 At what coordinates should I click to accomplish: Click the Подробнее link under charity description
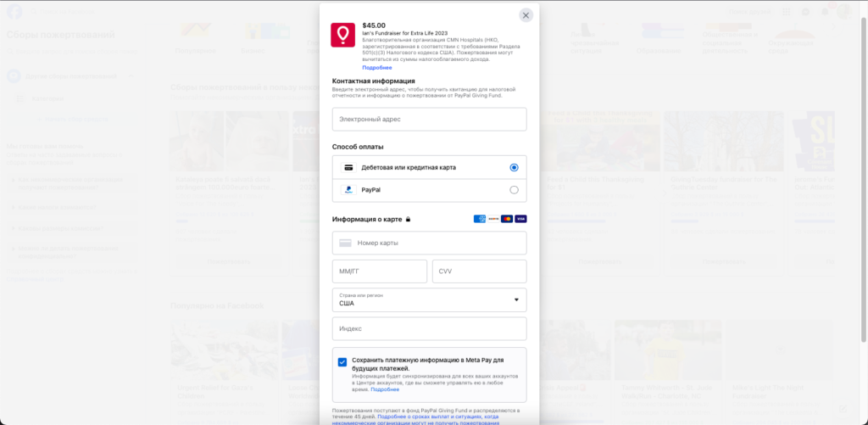tap(377, 68)
